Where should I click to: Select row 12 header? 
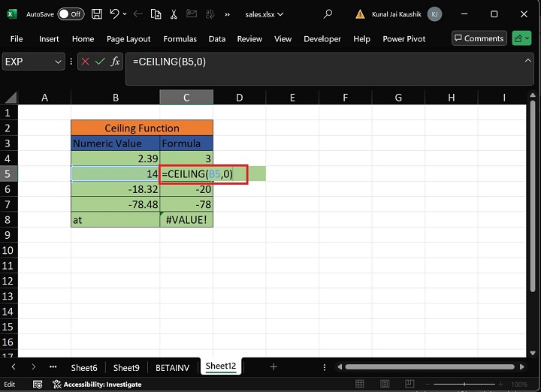8,281
